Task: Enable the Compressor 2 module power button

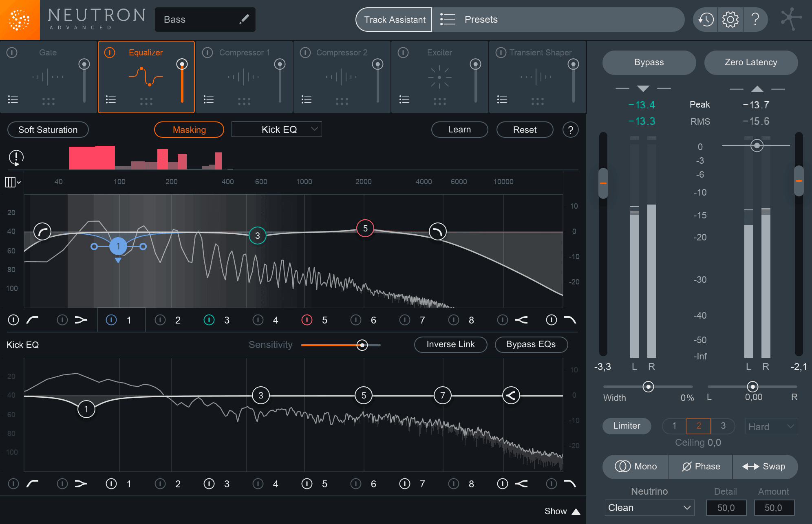Action: pyautogui.click(x=305, y=53)
